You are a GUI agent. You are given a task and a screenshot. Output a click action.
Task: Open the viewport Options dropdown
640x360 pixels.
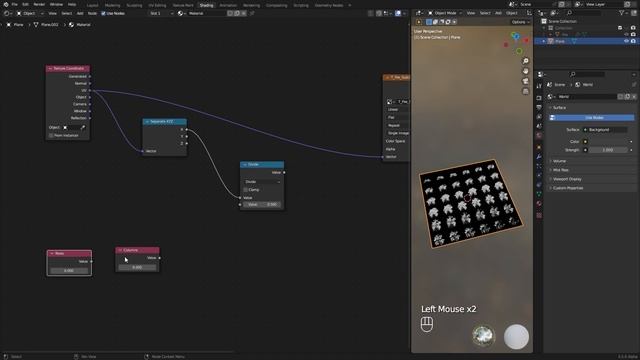coord(520,22)
